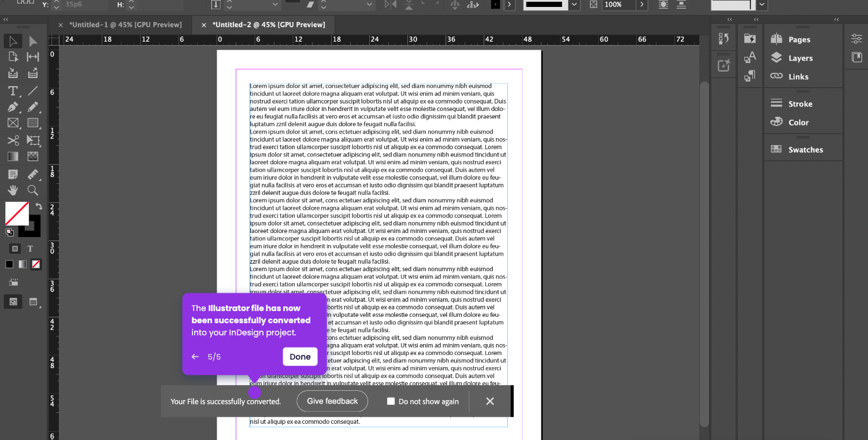The width and height of the screenshot is (868, 440).
Task: Toggle the screen mode button
Action: coord(33,301)
